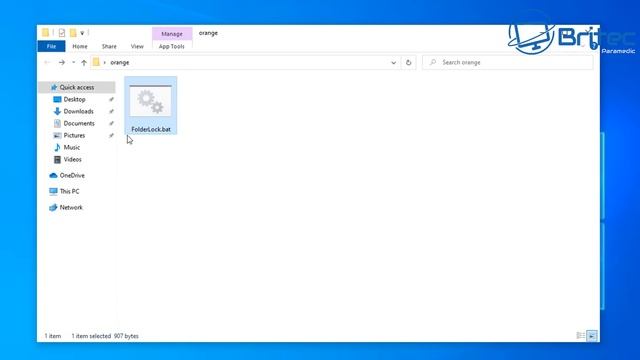Click the Network icon

[53, 207]
